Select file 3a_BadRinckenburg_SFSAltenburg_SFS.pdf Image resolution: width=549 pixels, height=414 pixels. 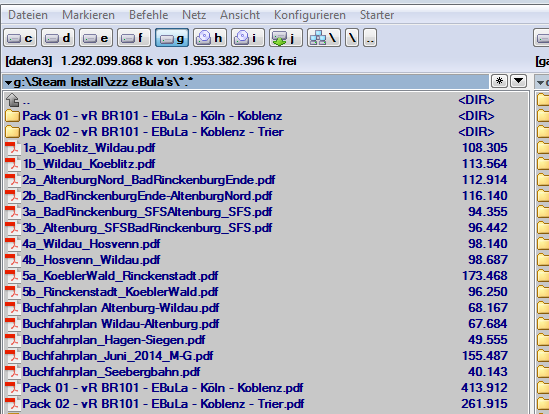147,212
